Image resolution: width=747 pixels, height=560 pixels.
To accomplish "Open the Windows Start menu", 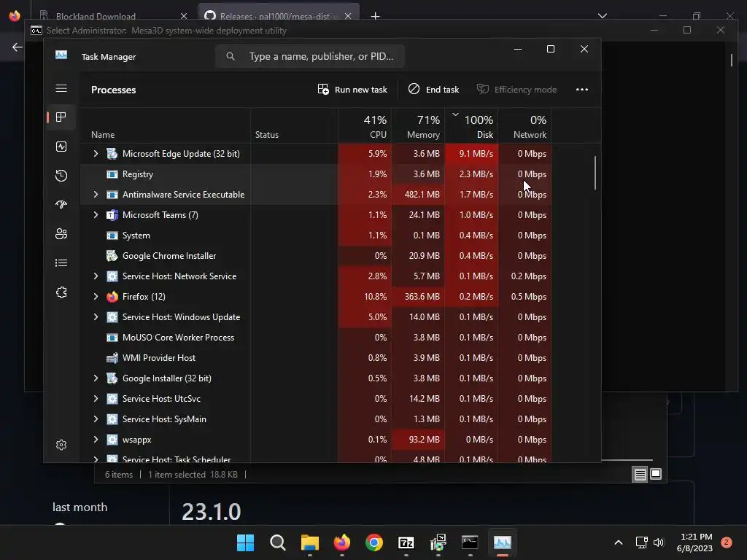I will [245, 542].
